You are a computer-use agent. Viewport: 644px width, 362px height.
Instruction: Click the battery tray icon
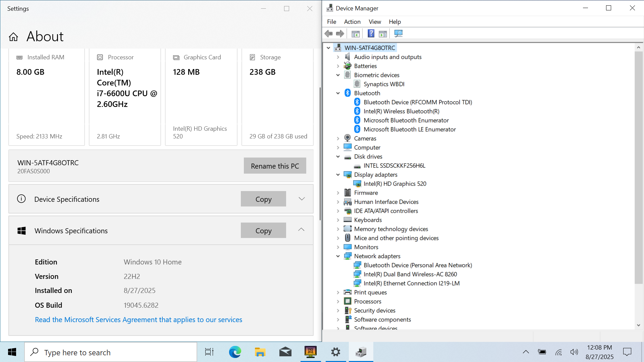pyautogui.click(x=542, y=352)
